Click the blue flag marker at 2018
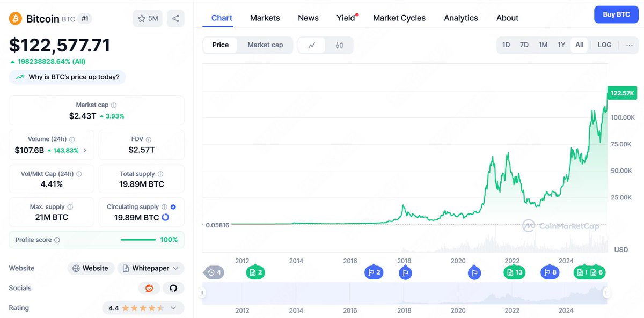This screenshot has width=644, height=318. 406,272
